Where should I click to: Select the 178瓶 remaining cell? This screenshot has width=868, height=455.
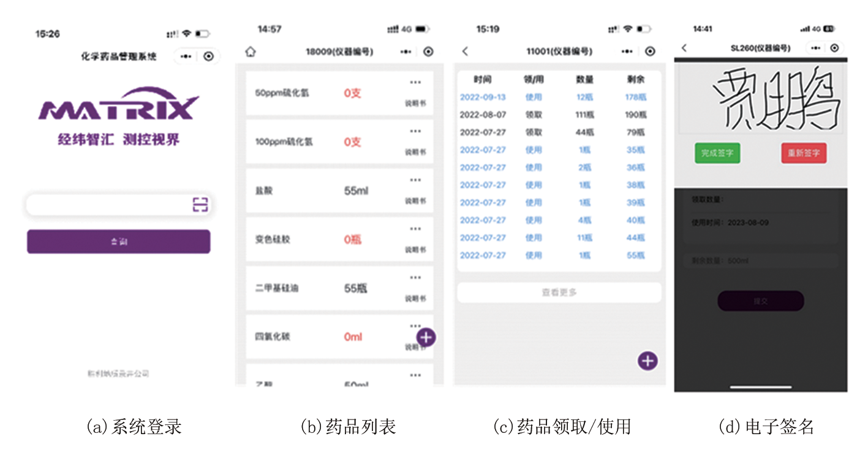tap(636, 97)
